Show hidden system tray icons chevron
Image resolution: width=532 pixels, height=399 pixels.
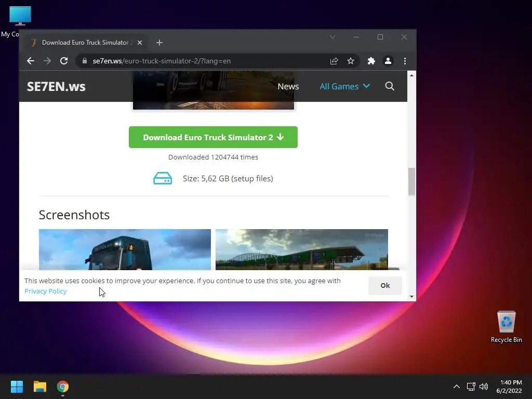click(x=457, y=387)
